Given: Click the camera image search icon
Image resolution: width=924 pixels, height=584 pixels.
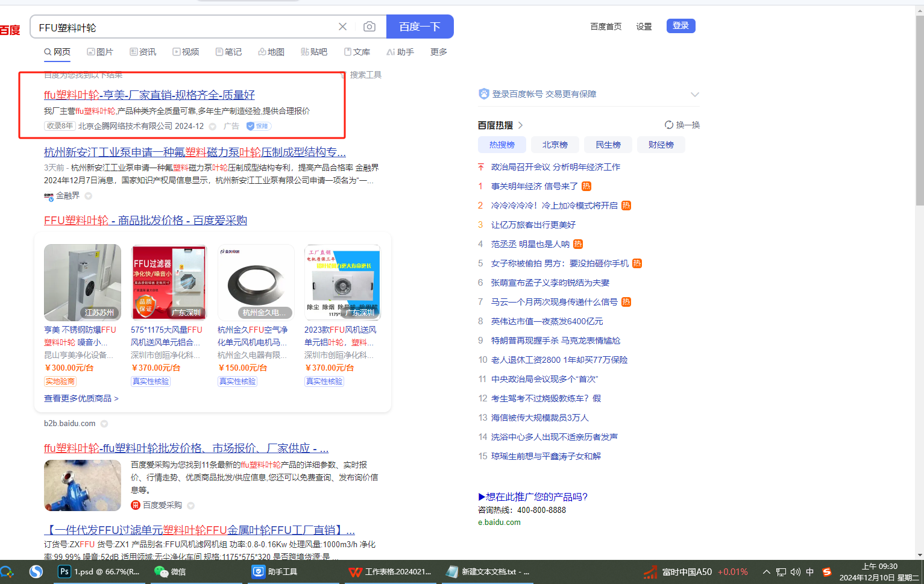Looking at the screenshot, I should (x=369, y=27).
